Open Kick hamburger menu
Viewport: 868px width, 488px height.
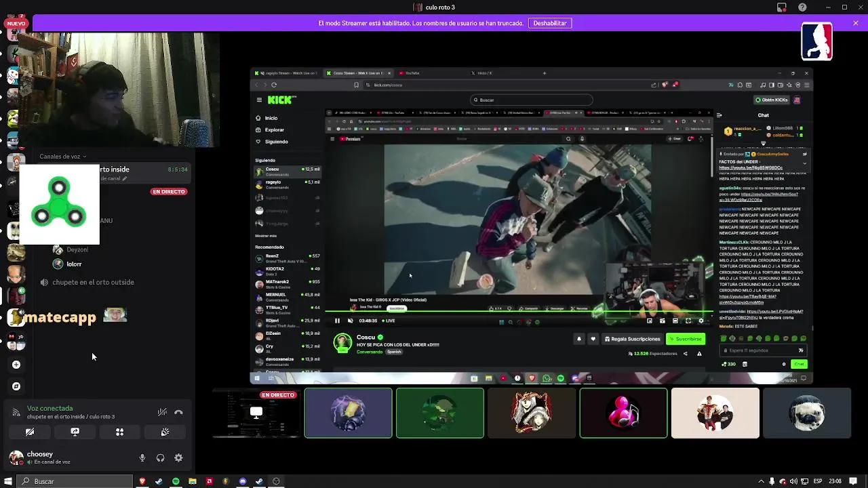[259, 100]
